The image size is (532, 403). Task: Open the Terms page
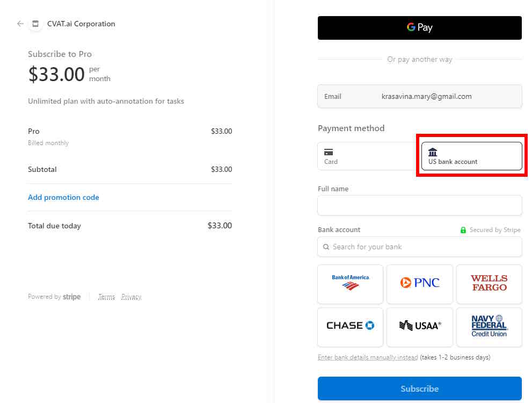106,296
